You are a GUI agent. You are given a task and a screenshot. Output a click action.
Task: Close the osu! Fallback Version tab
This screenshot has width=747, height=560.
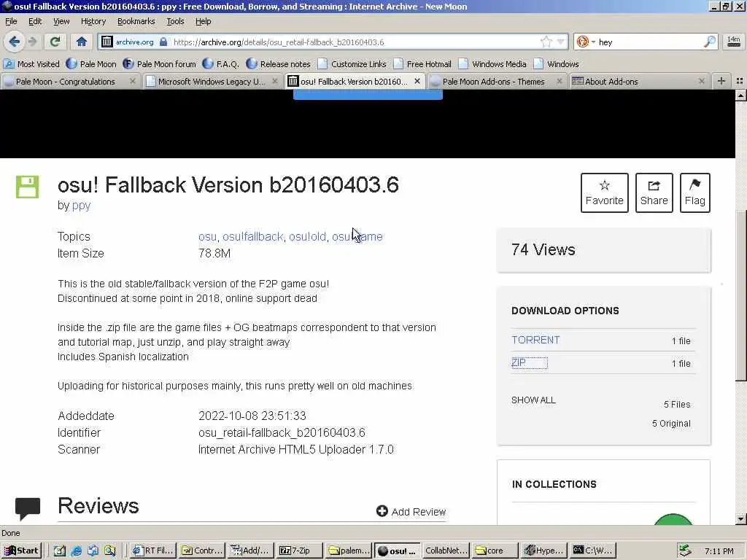(x=417, y=82)
